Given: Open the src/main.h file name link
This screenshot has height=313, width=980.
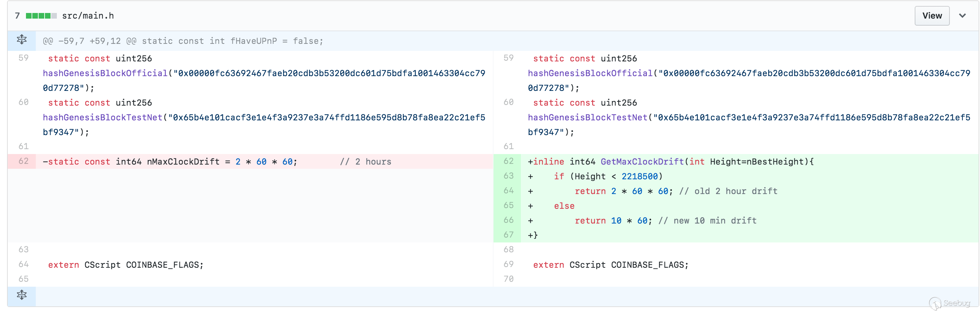Looking at the screenshot, I should [88, 16].
